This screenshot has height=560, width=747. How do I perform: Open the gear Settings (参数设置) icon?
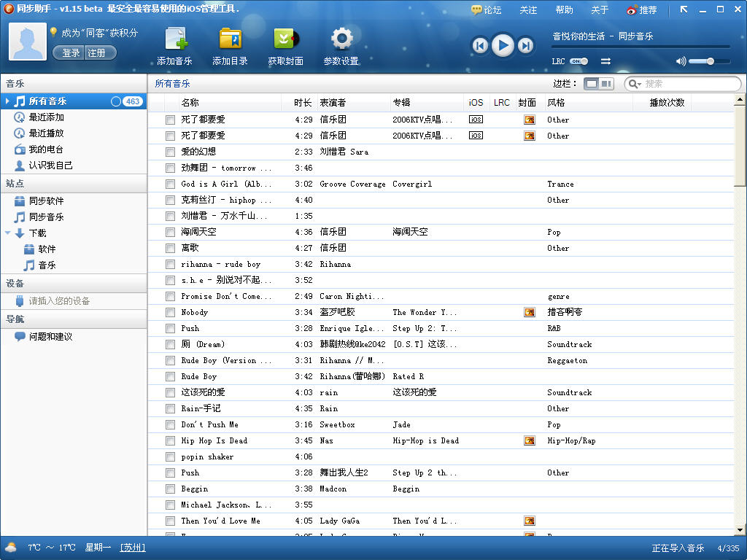coord(341,39)
